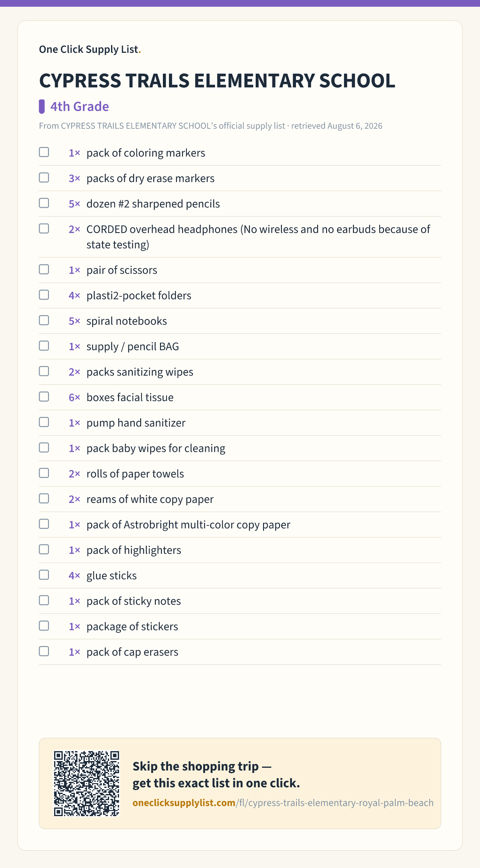Mark the package of stickers checkbox

pos(44,626)
